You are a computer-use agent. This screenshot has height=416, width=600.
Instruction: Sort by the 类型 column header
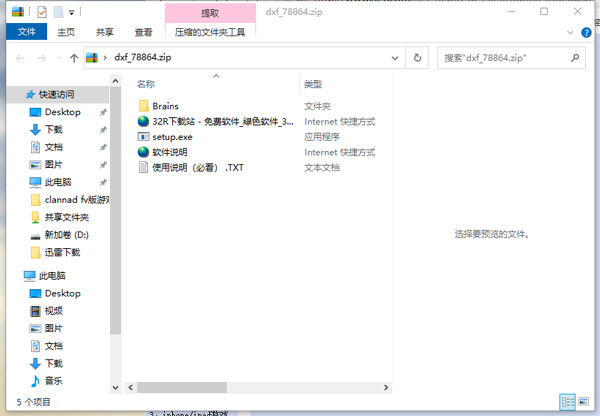click(313, 84)
